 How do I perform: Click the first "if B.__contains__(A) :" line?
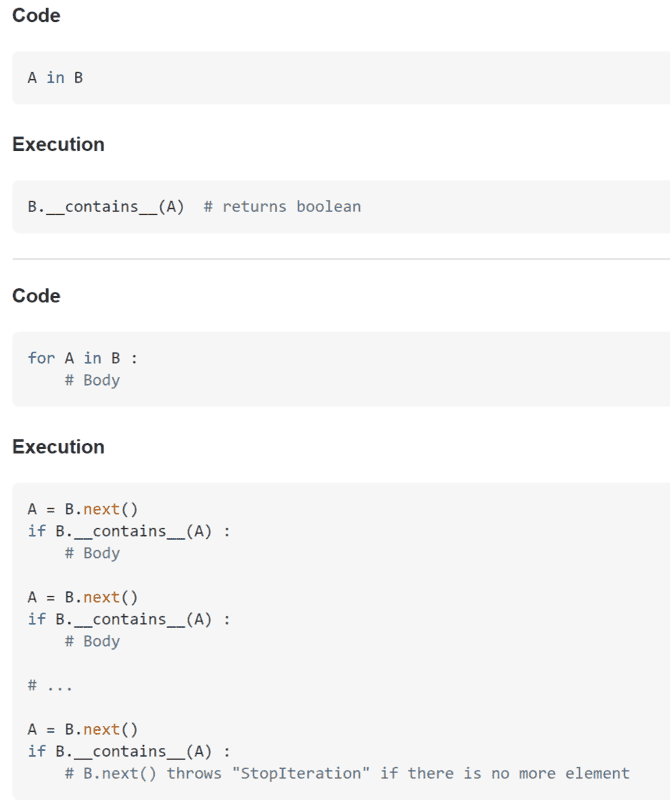[x=129, y=531]
